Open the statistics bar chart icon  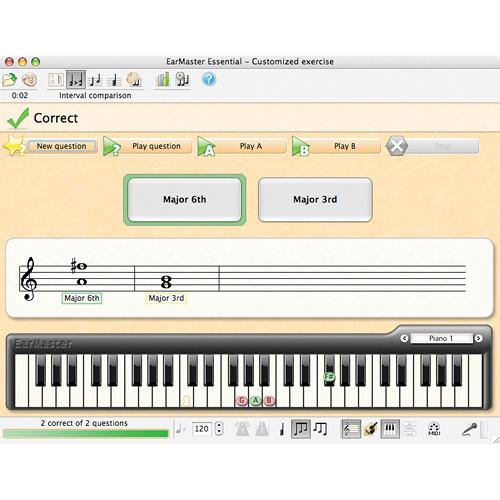pos(163,80)
